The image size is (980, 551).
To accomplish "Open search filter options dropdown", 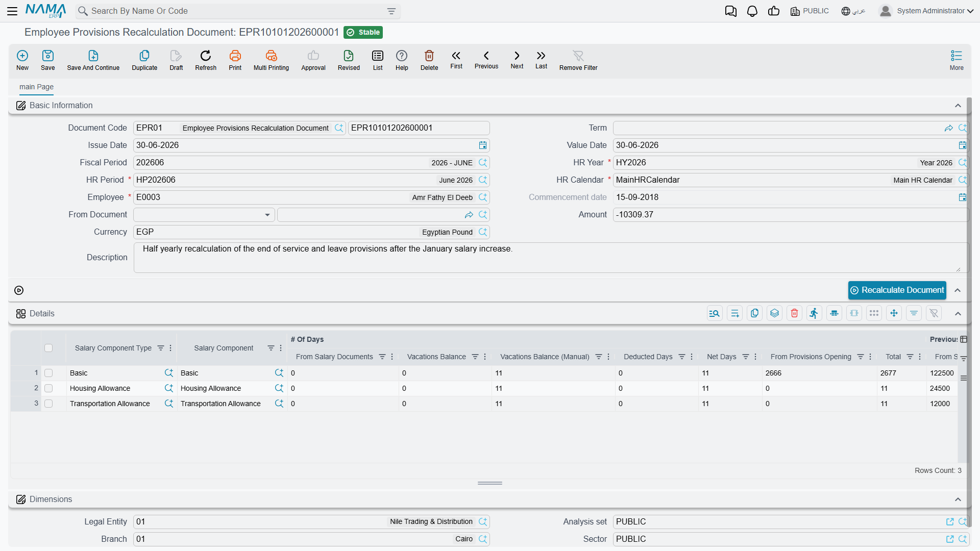I will 391,11.
